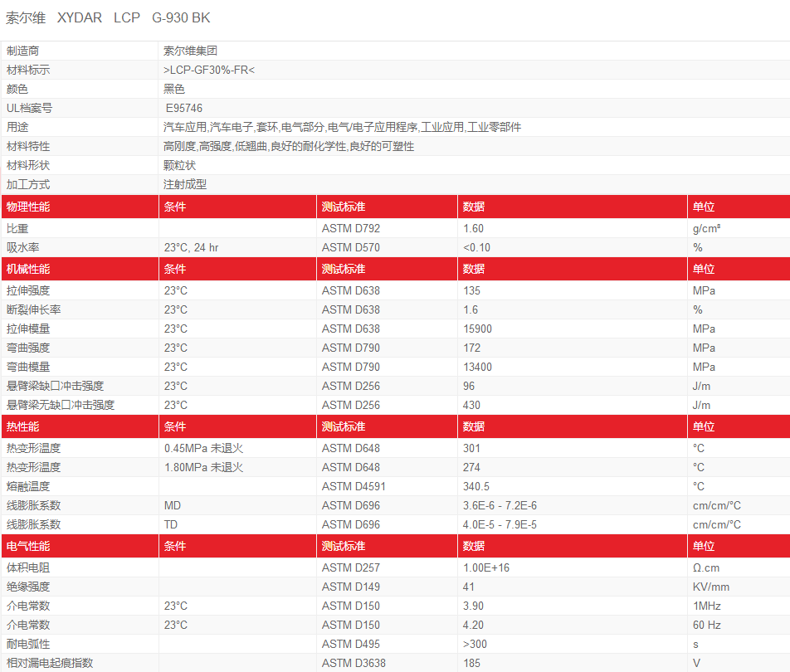
Task: Select the 材料特性 value starting with 高刚度
Action: point(289,146)
